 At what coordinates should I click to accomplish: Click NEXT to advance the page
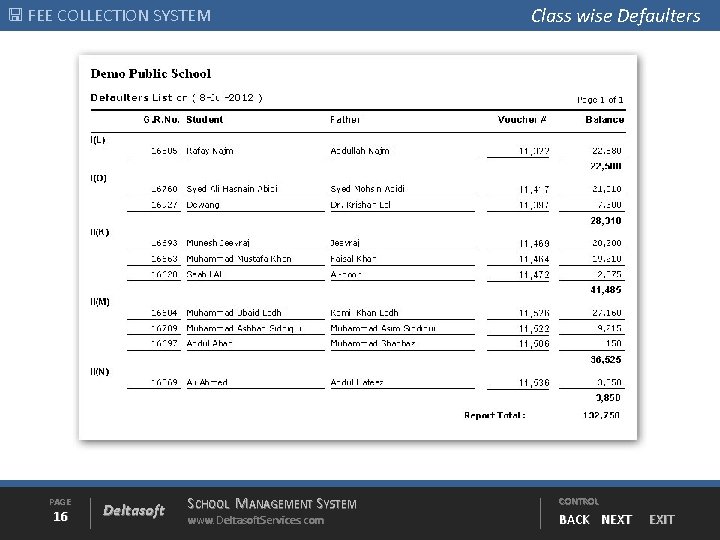tap(616, 519)
